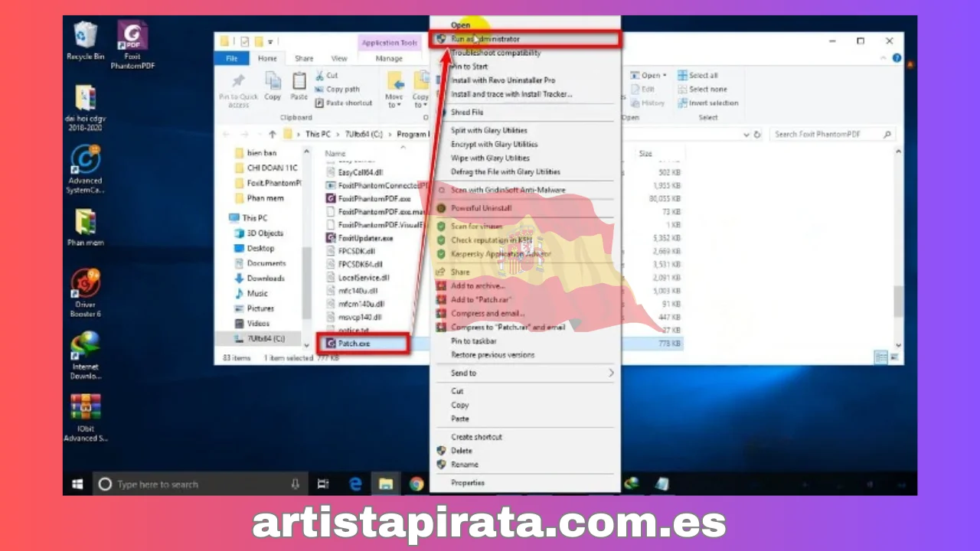Expand address bar history dropdown arrow

click(x=746, y=134)
